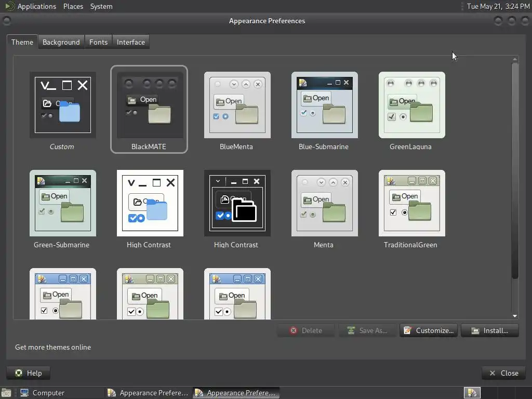Select the BlackMATE theme thumbnail
Screen dimensions: 532x399
pyautogui.click(x=149, y=105)
